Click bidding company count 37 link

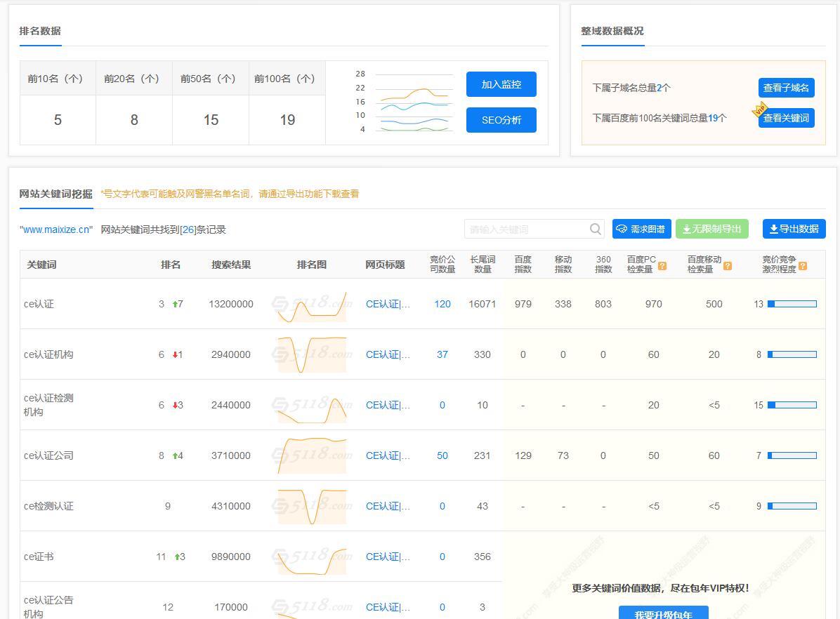point(442,354)
